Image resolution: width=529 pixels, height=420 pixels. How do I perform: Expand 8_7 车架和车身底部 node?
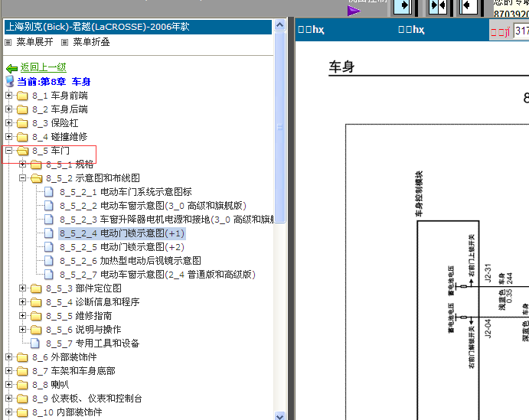[x=8, y=371]
